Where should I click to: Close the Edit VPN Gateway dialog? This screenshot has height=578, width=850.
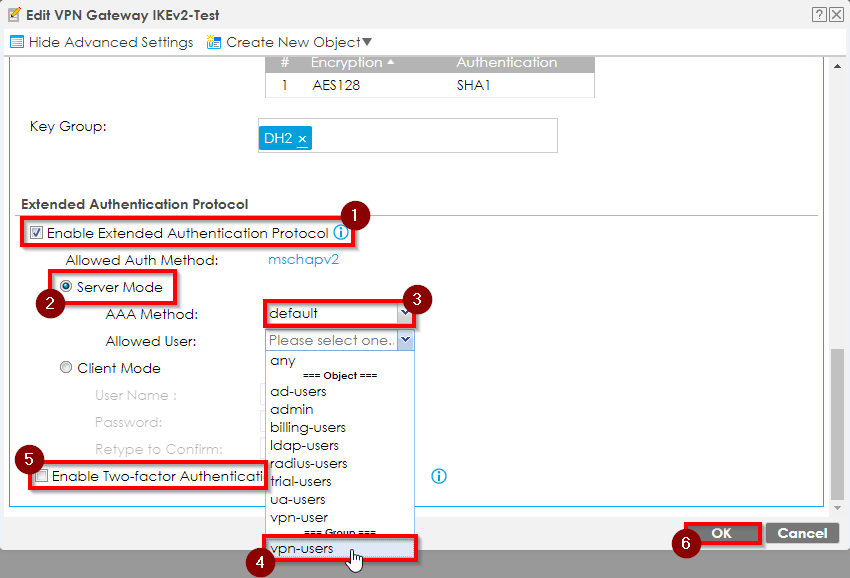[x=836, y=14]
